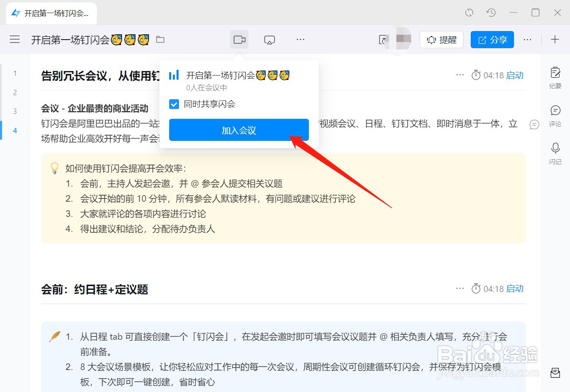The width and height of the screenshot is (570, 392).
Task: Open more options next to 分享
Action: 528,40
